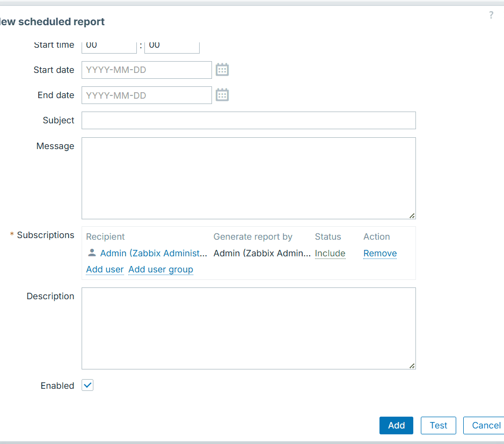504x444 pixels.
Task: Click inside the Description text area
Action: tap(249, 328)
